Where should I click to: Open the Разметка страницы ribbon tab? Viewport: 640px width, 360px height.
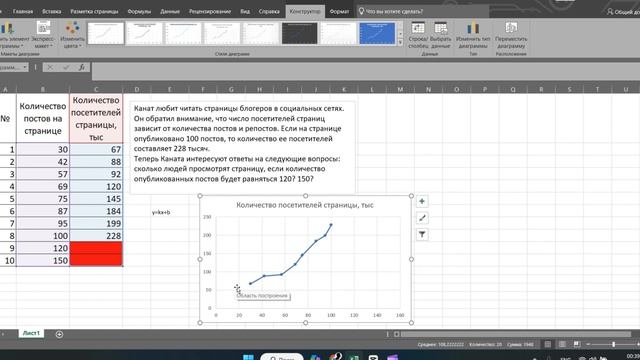(x=94, y=11)
